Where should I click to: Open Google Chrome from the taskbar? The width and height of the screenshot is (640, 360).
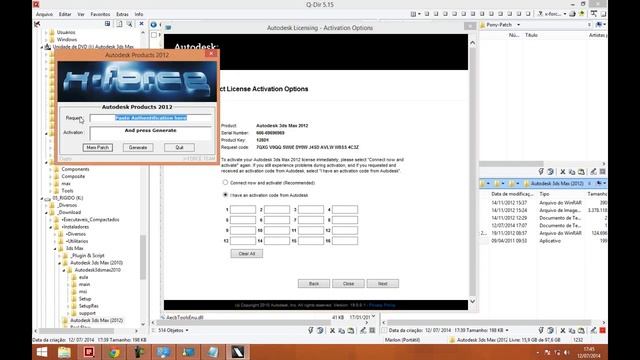(114, 352)
